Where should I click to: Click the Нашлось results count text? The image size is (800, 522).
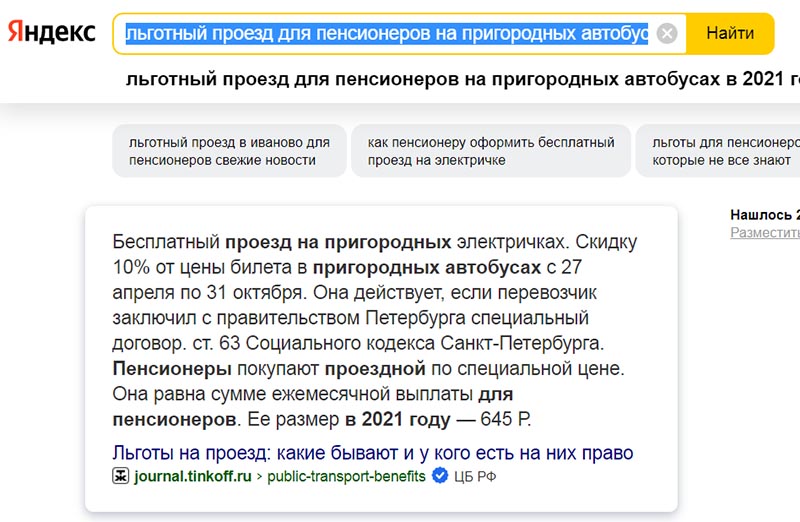click(x=765, y=215)
